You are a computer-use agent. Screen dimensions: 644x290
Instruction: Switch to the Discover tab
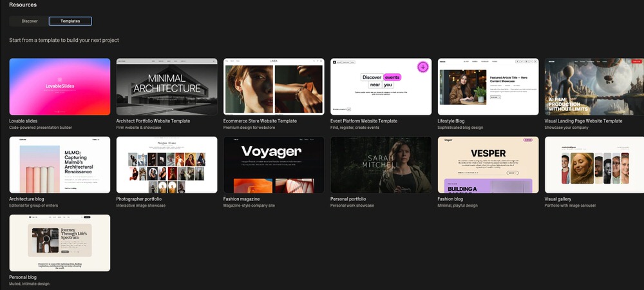(30, 21)
